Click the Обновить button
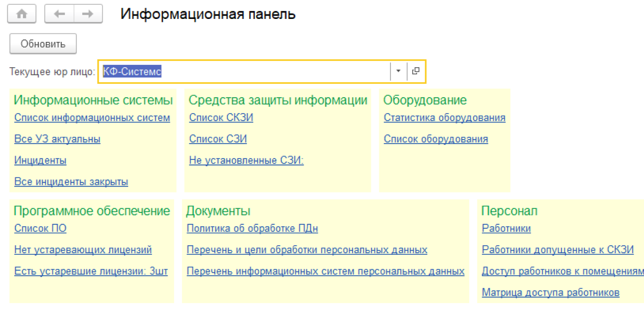The width and height of the screenshot is (644, 322). click(x=43, y=44)
